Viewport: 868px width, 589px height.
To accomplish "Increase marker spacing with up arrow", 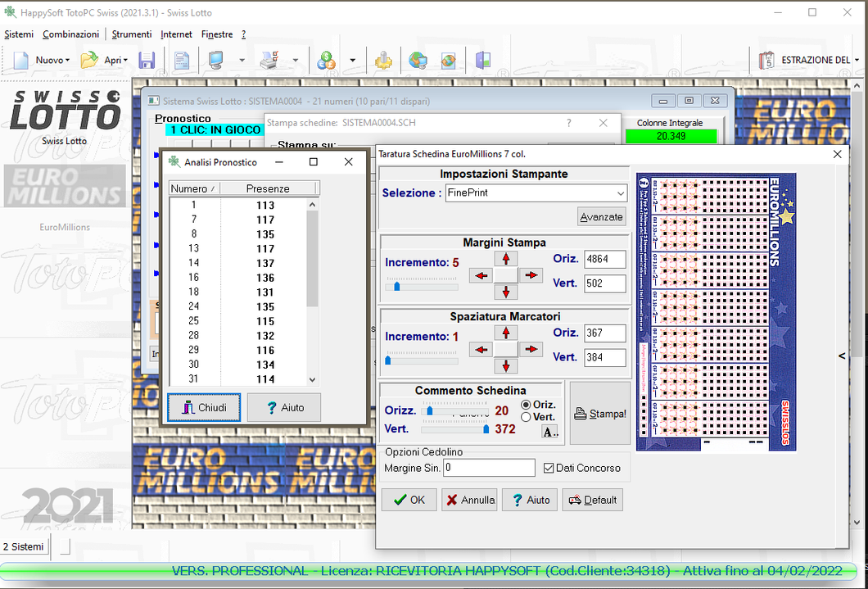I will point(505,333).
